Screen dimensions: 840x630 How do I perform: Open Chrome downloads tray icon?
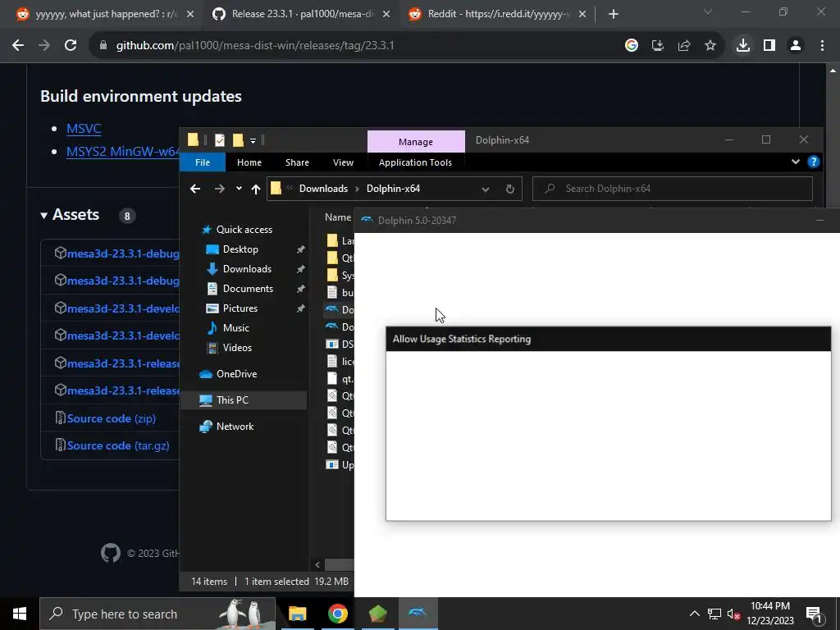point(743,46)
